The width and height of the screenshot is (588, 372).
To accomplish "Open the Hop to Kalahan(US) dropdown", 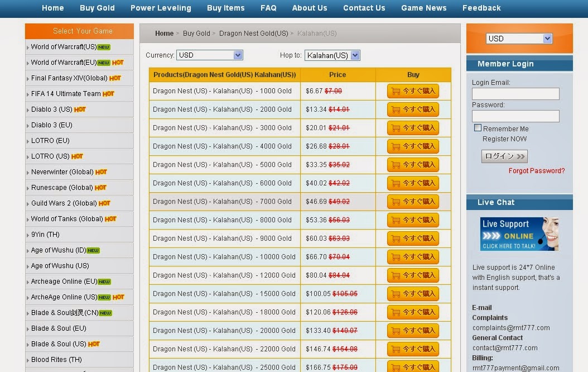I will 332,55.
